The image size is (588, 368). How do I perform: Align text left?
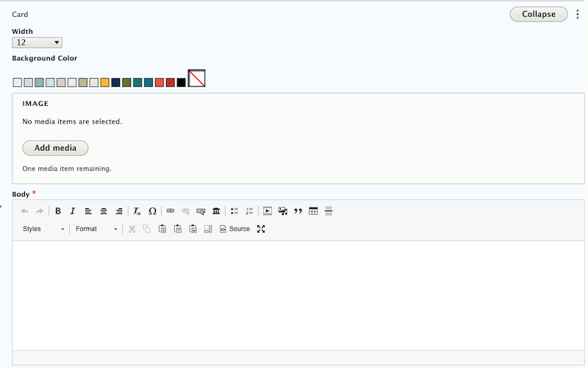point(88,211)
